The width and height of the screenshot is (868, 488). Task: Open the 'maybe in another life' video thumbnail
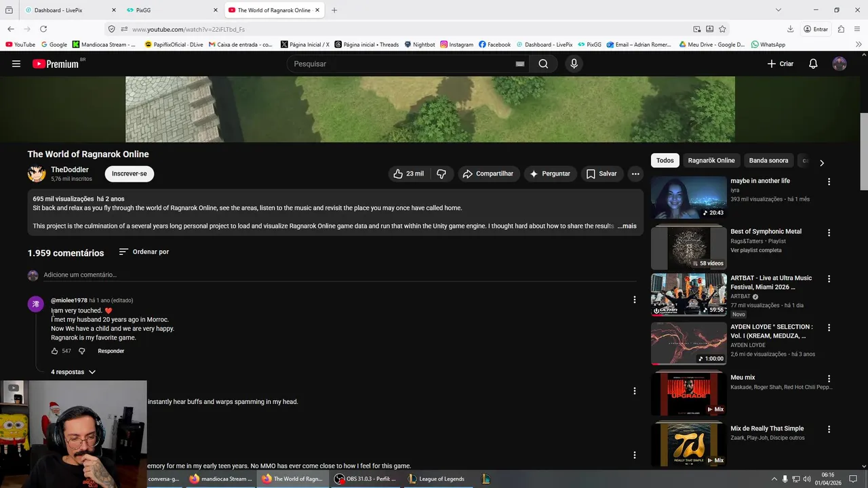tap(688, 198)
